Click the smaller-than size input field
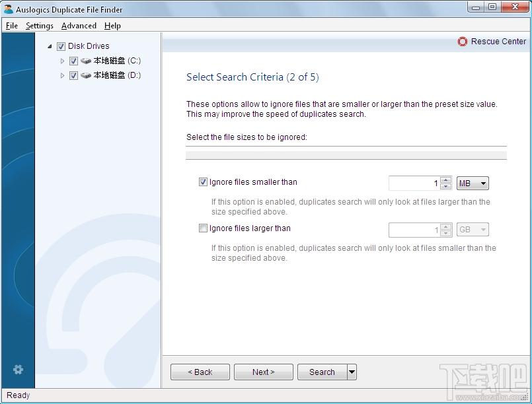532x404 pixels. tap(414, 184)
